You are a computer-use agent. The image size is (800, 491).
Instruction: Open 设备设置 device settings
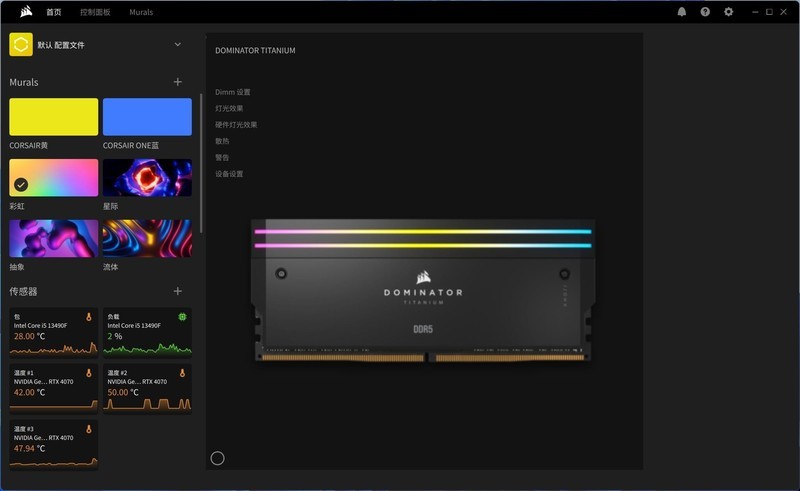[x=229, y=174]
